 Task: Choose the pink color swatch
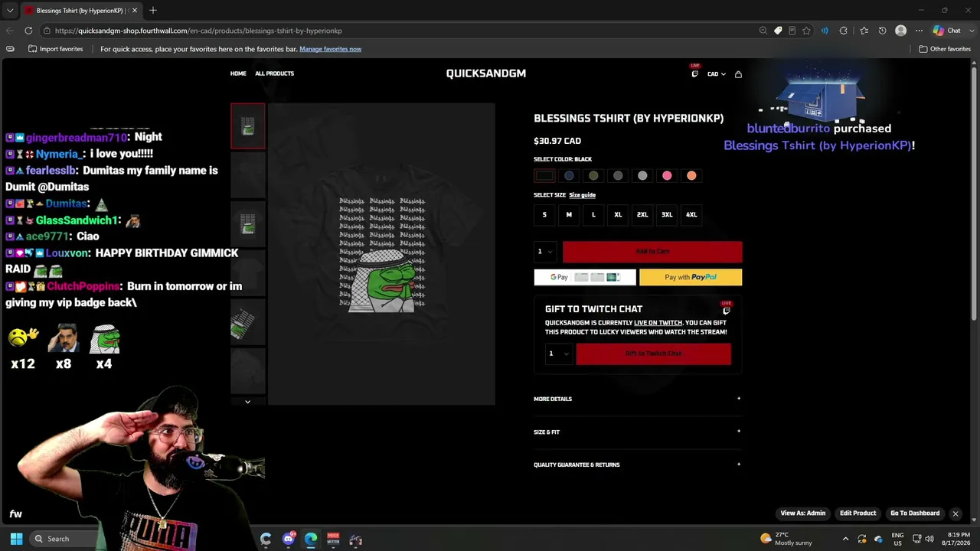667,176
